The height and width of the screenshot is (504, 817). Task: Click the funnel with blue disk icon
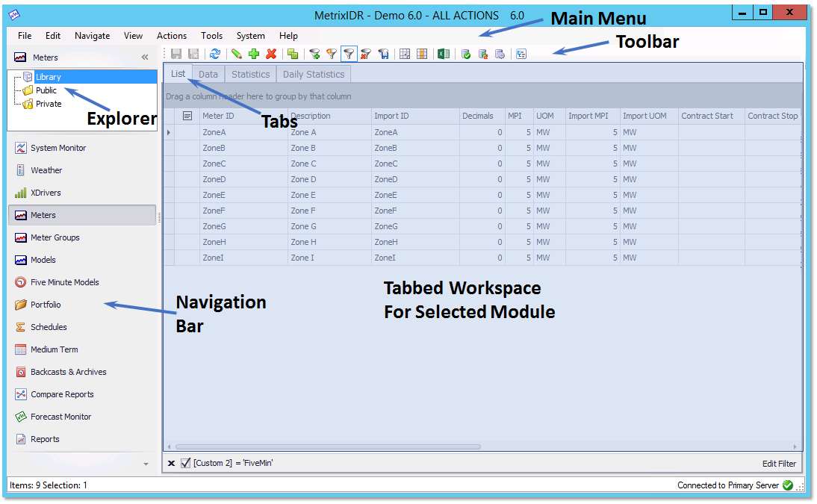tap(384, 54)
